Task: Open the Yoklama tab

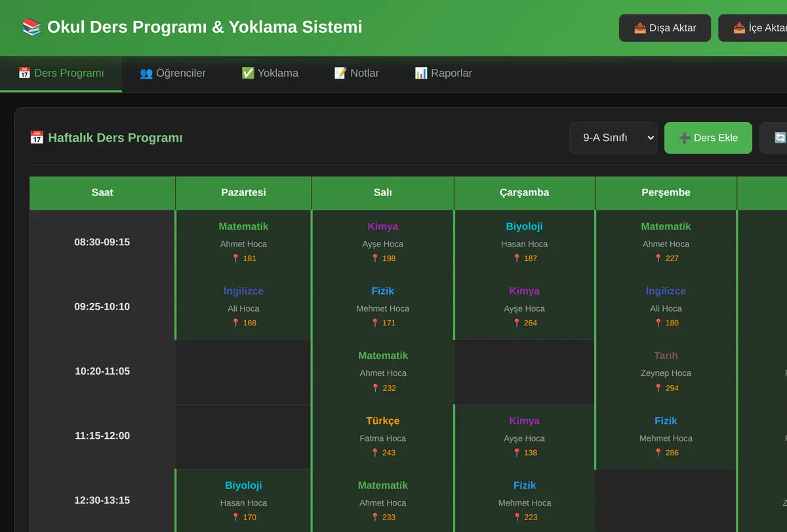Action: [270, 73]
